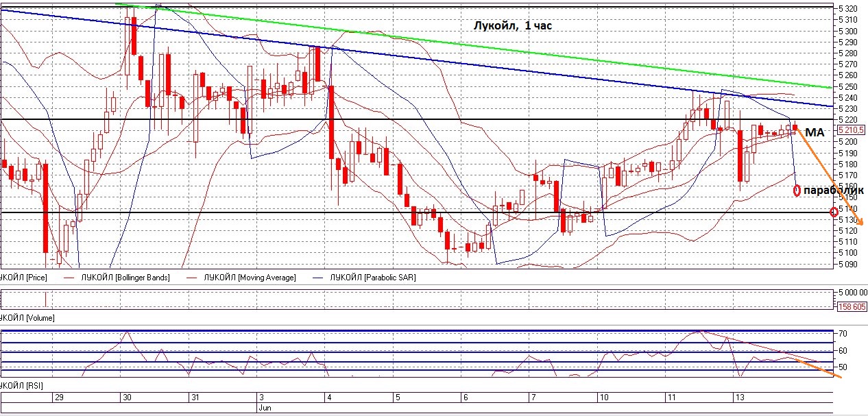Click the 5 230 price axis label
Image resolution: width=868 pixels, height=416 pixels.
pyautogui.click(x=848, y=108)
